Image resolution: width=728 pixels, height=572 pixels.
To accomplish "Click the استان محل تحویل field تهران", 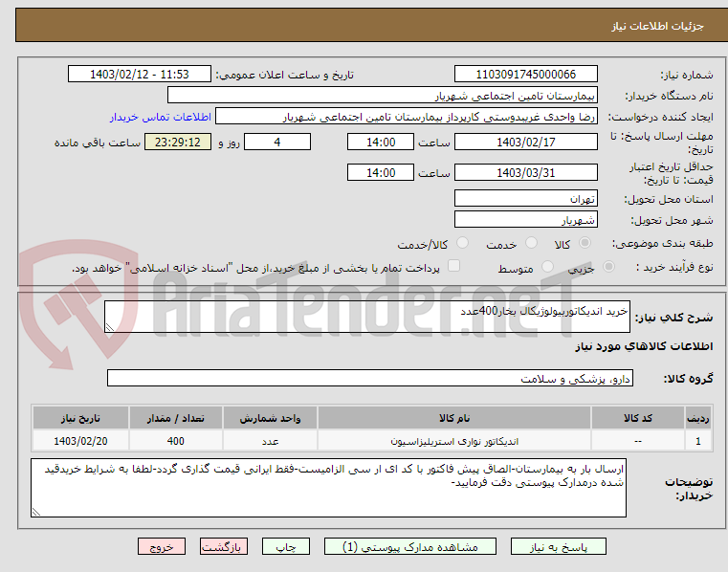I will click(525, 198).
